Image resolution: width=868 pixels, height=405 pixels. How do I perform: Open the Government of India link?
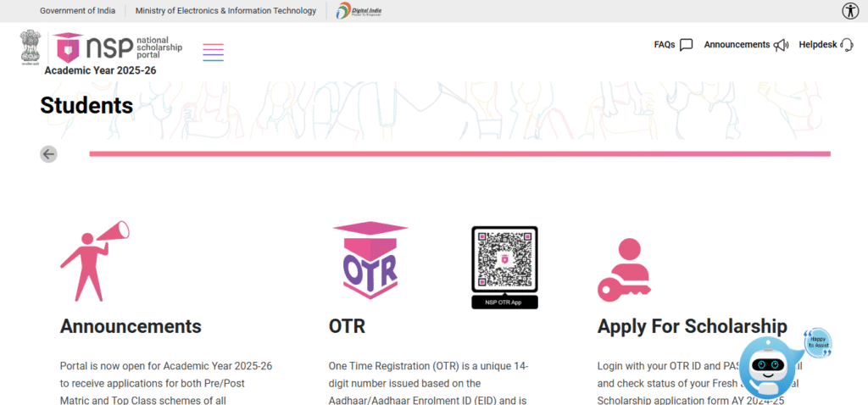click(79, 11)
